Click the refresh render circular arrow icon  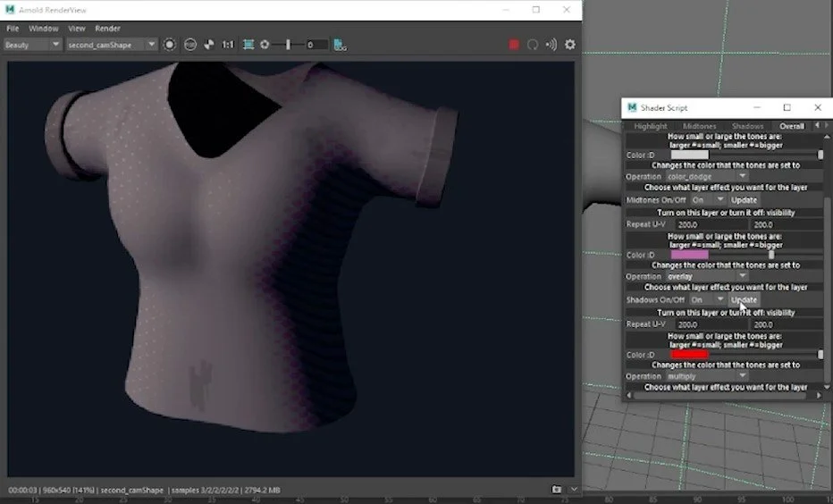533,45
